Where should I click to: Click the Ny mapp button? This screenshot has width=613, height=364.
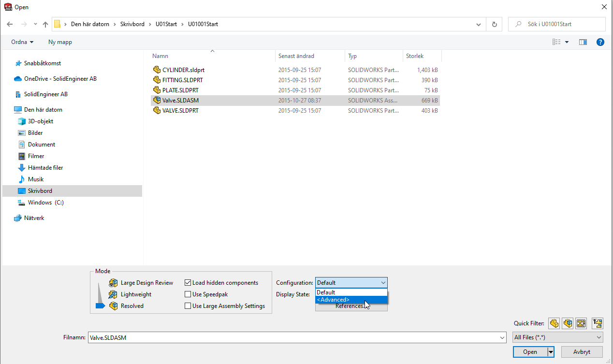click(x=60, y=42)
